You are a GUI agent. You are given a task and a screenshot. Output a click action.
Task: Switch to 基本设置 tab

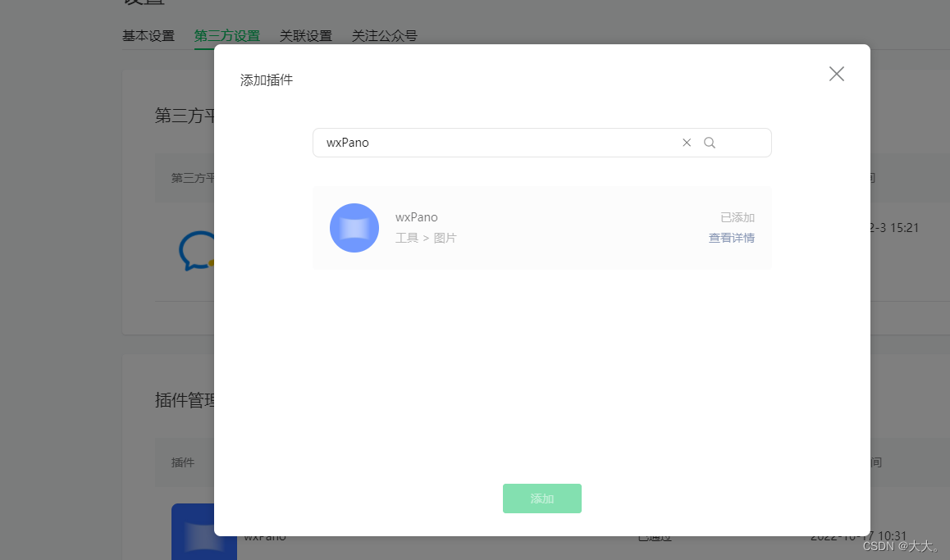coord(148,36)
